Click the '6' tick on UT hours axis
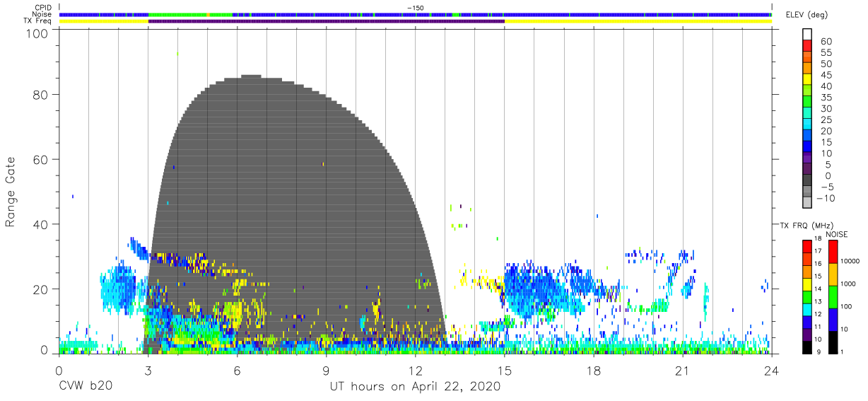The height and width of the screenshot is (401, 868). [237, 371]
